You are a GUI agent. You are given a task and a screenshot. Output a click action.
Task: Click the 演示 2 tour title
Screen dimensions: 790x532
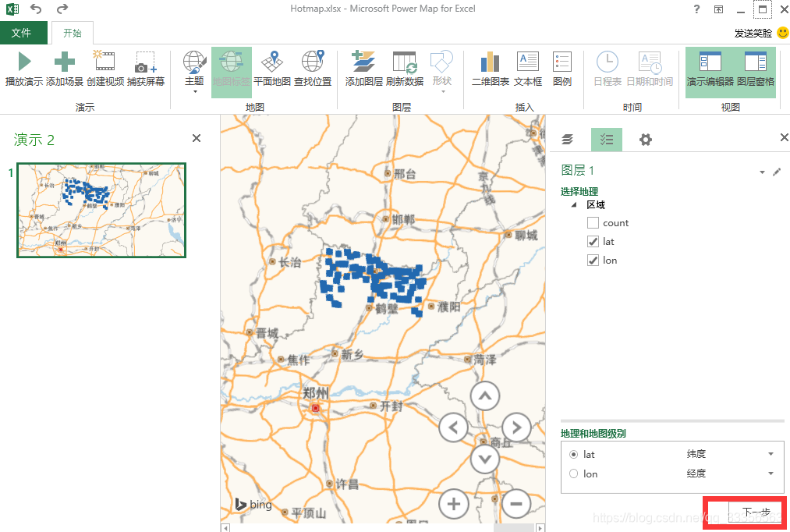pos(34,140)
